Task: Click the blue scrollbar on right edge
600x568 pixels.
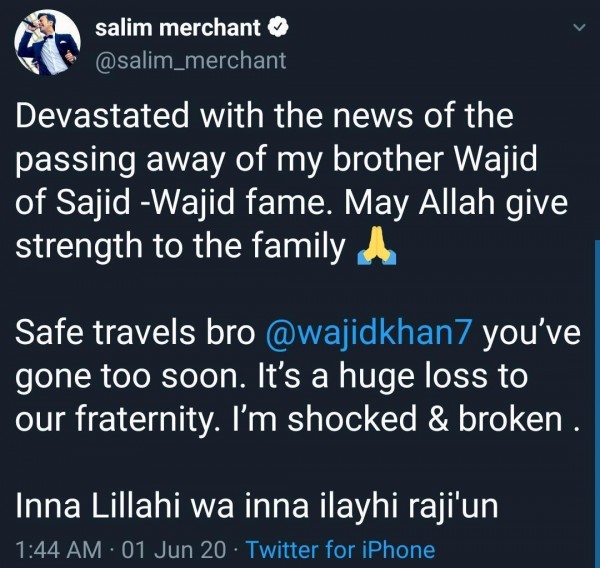Action: click(597, 402)
